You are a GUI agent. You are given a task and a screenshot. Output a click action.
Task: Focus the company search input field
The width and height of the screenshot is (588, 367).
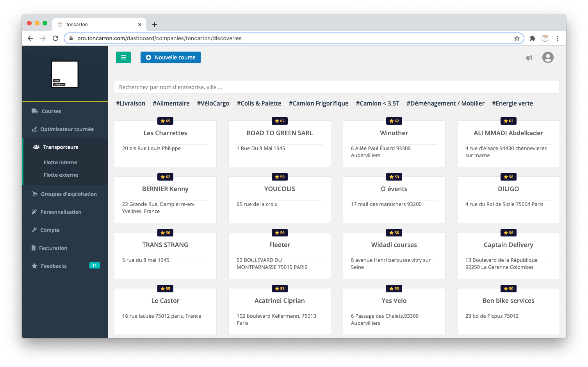[337, 87]
